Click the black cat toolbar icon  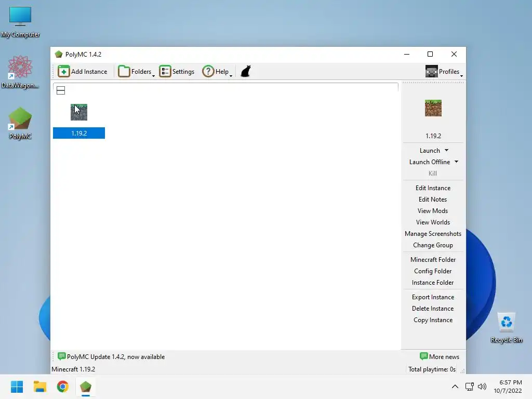[x=246, y=72]
